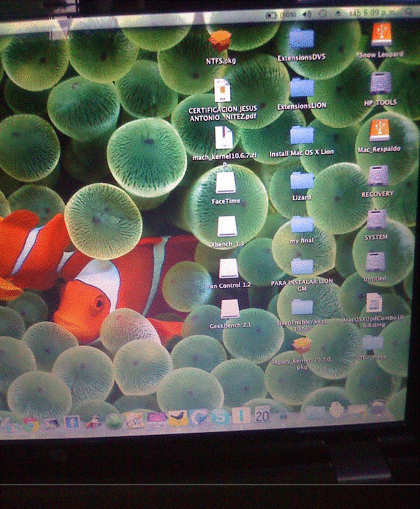Image resolution: width=420 pixels, height=509 pixels.
Task: Open the ExtensionsDVS folder
Action: coord(301,39)
